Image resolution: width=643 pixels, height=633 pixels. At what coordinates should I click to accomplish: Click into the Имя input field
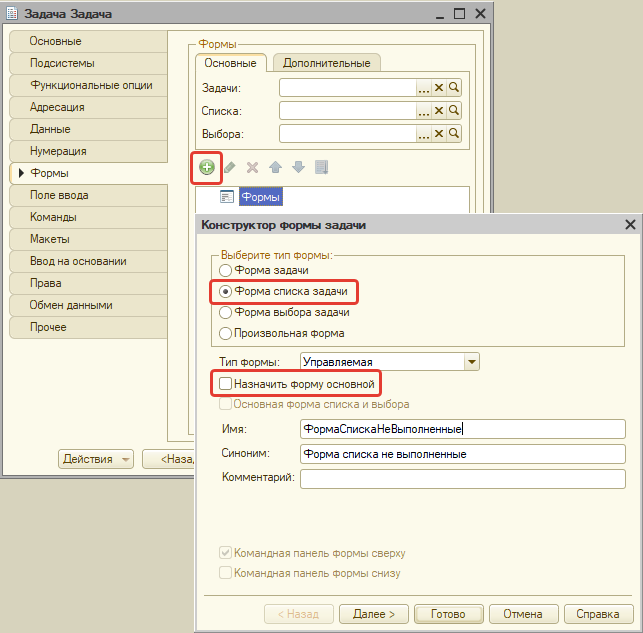tap(463, 429)
